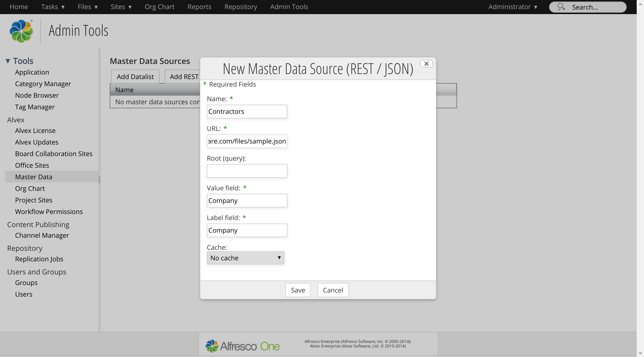Open the Sites dropdown menu
This screenshot has height=357, width=644.
point(121,7)
